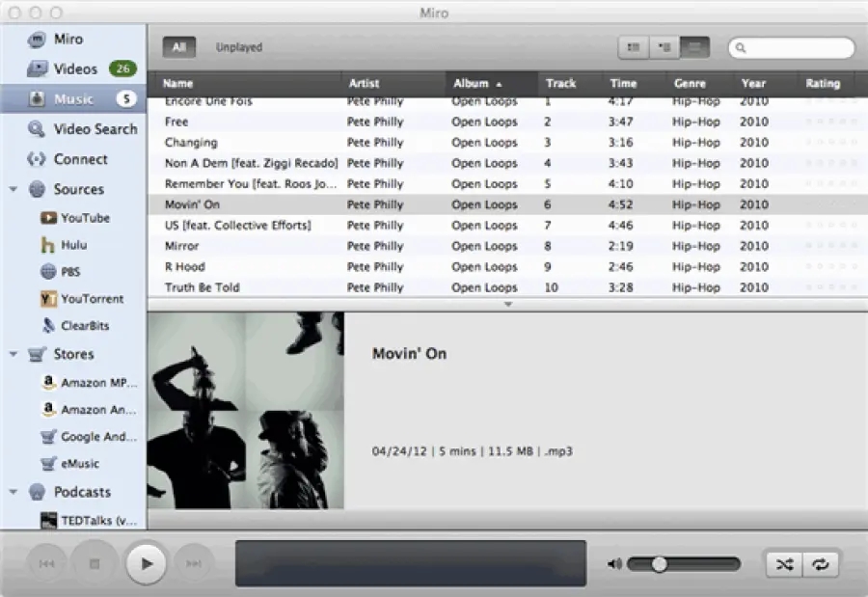Open the Videos library section
This screenshot has width=868, height=597.
point(75,69)
